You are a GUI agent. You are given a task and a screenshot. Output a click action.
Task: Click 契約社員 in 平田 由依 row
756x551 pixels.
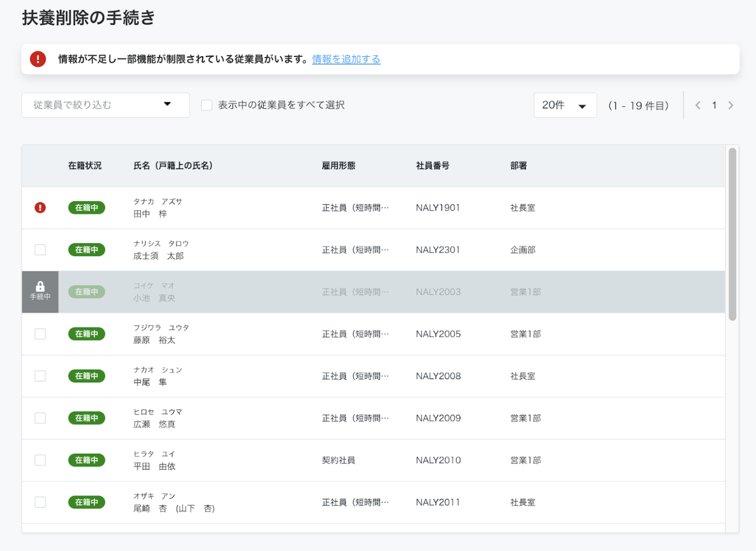coord(338,460)
